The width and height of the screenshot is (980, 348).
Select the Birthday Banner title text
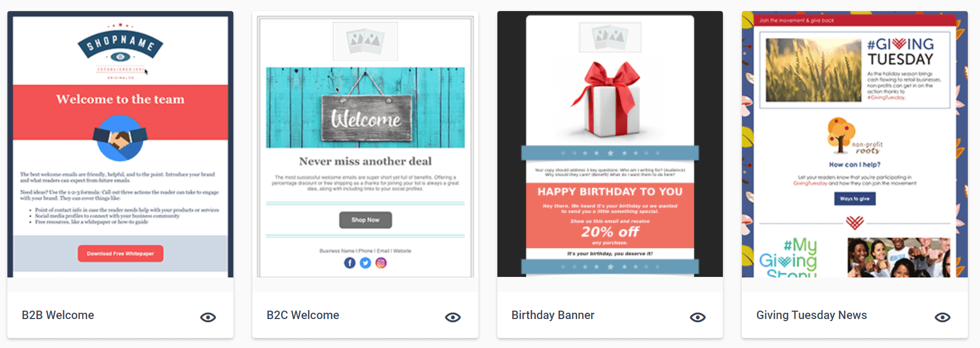553,315
